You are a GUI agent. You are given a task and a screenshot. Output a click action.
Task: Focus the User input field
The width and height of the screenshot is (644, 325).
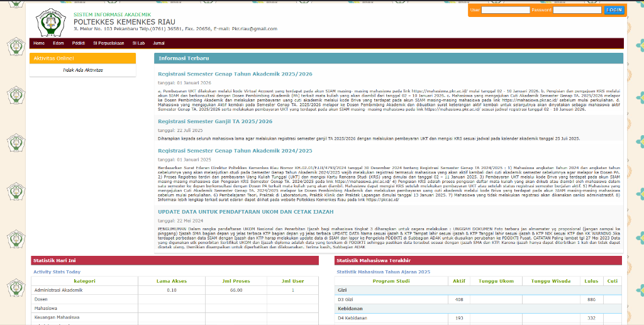[506, 10]
